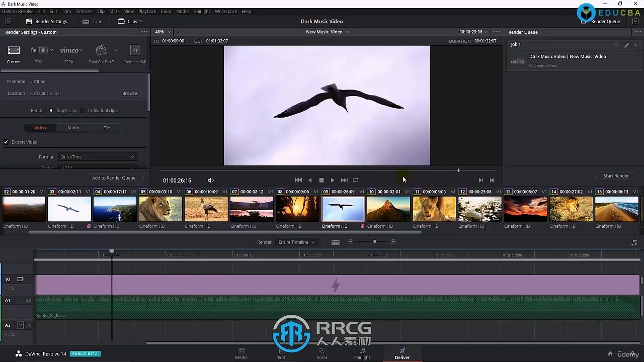Expand the YouTube preset dropdown arrow
The width and height of the screenshot is (644, 362).
click(51, 50)
